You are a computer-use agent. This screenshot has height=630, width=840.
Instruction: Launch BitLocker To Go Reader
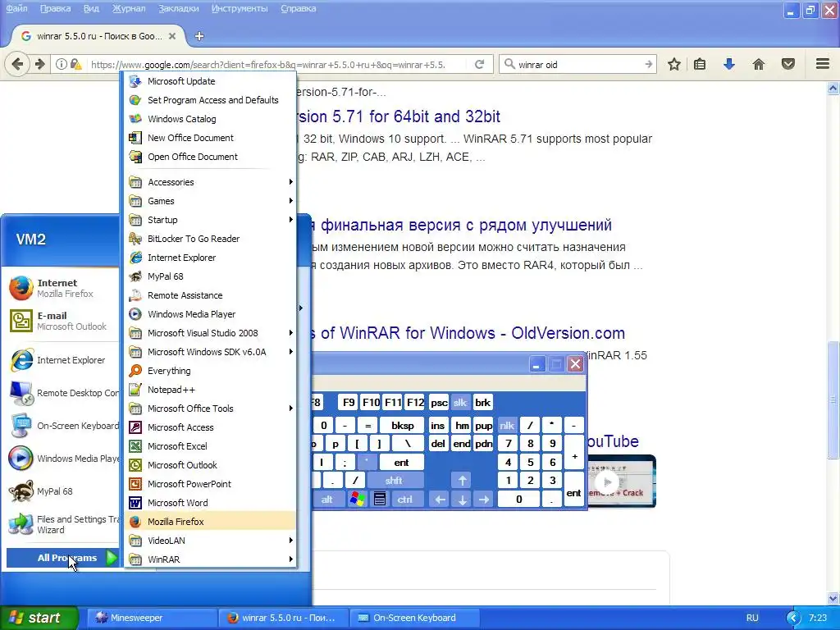[x=210, y=239]
